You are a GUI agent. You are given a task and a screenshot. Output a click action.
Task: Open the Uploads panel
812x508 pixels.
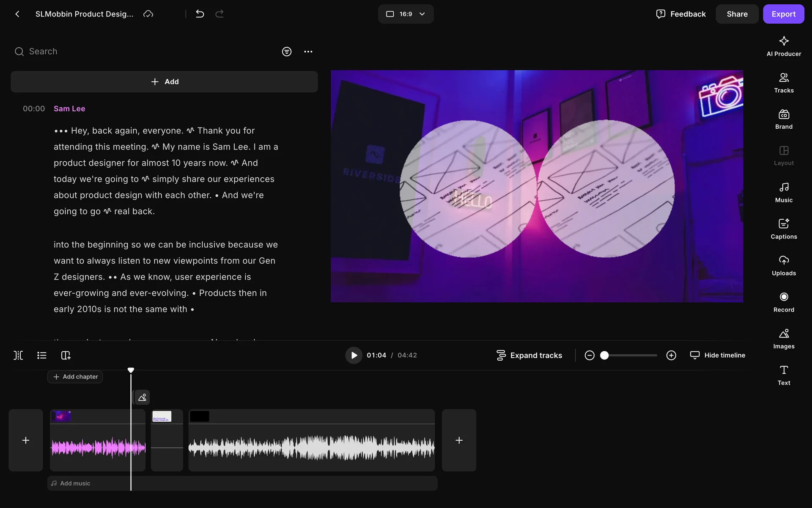[x=783, y=265]
